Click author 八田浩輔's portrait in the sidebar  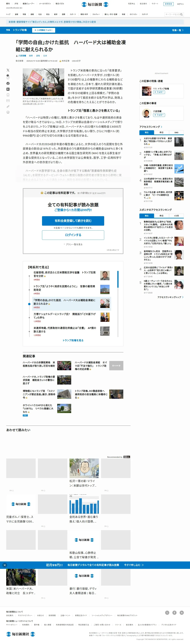click(x=146, y=113)
